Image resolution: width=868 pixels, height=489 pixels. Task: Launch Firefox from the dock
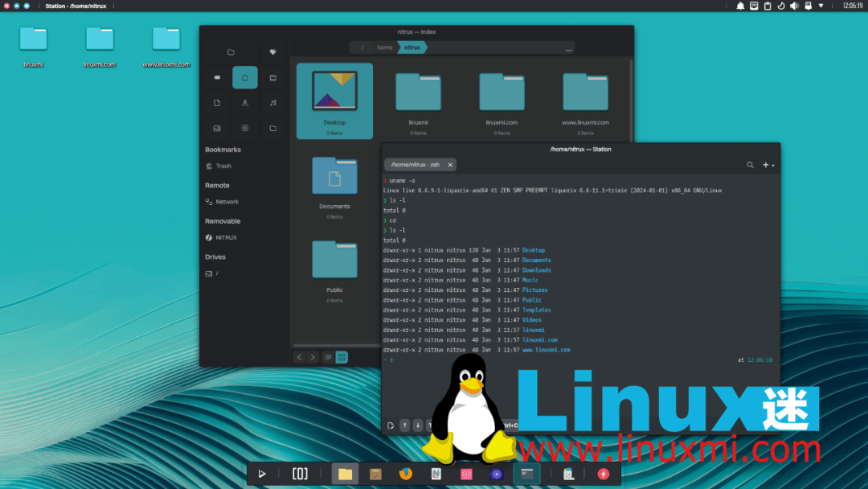pos(406,474)
